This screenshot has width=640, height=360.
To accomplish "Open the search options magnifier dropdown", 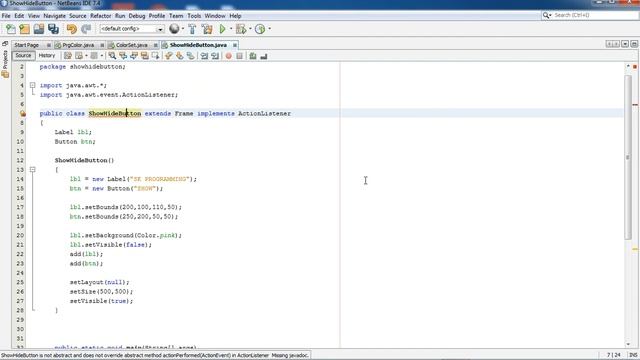I will 547,15.
